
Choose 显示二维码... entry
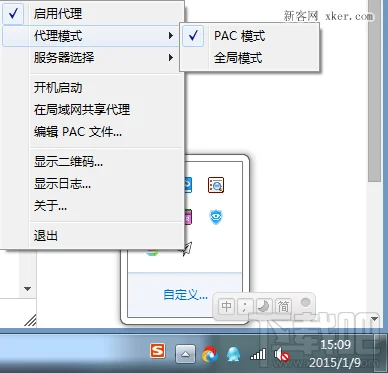[93, 162]
